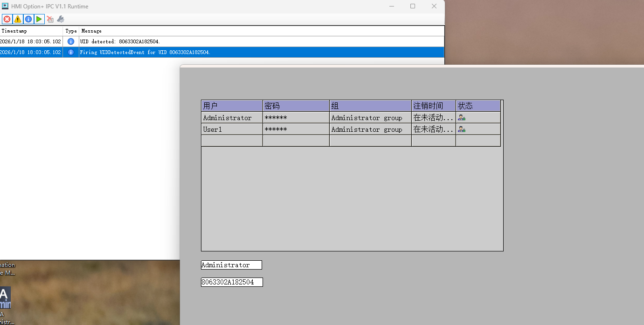The width and height of the screenshot is (644, 325).
Task: Click the green play arrow icon
Action: [x=39, y=19]
